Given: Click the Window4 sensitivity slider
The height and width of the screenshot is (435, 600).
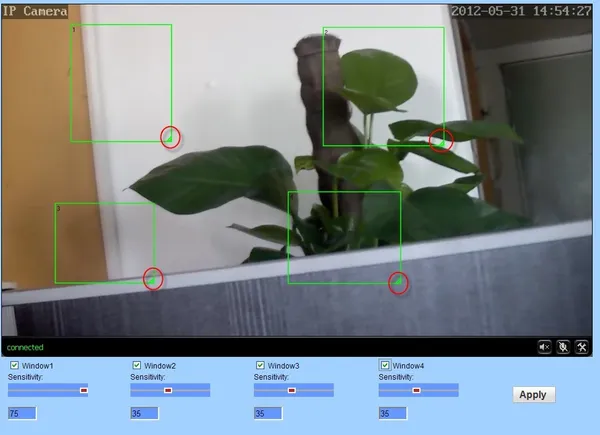Looking at the screenshot, I should pyautogui.click(x=418, y=390).
